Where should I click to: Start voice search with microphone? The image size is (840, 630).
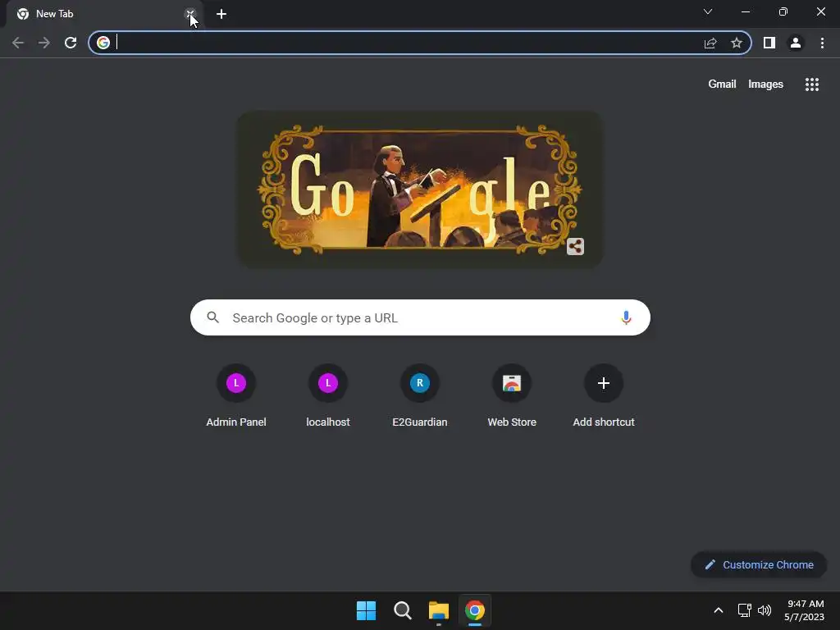tap(626, 317)
